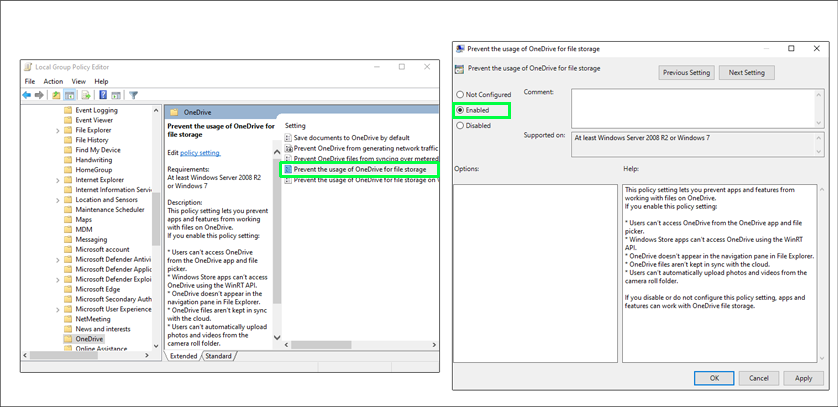Open the File menu

pyautogui.click(x=30, y=81)
